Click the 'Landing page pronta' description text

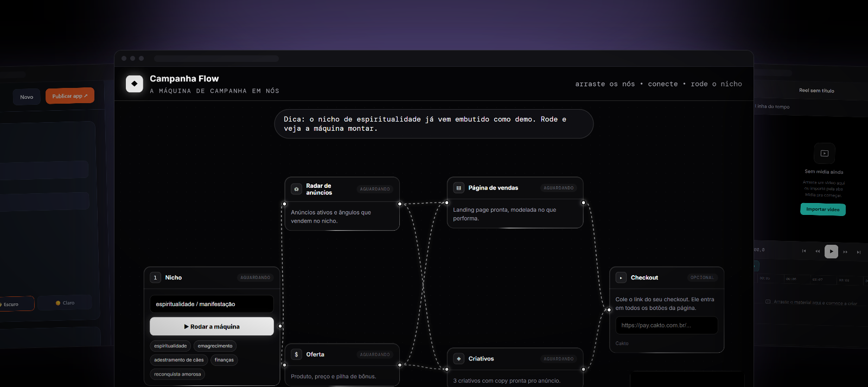(x=505, y=214)
